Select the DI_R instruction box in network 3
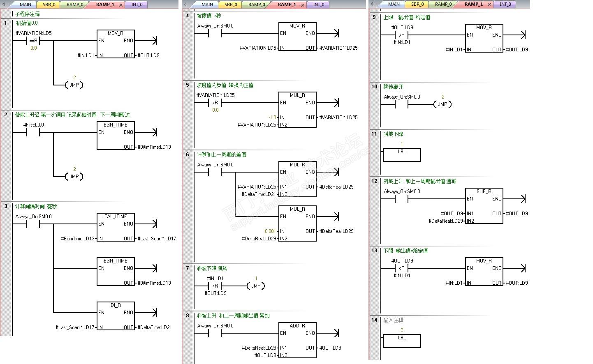 click(x=116, y=316)
